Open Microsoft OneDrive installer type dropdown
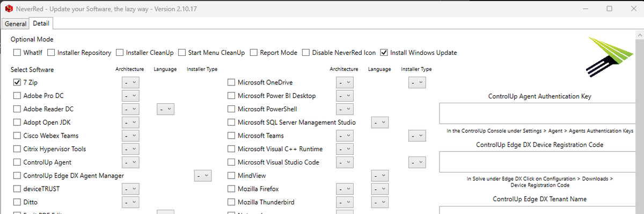The image size is (644, 214). tap(416, 83)
